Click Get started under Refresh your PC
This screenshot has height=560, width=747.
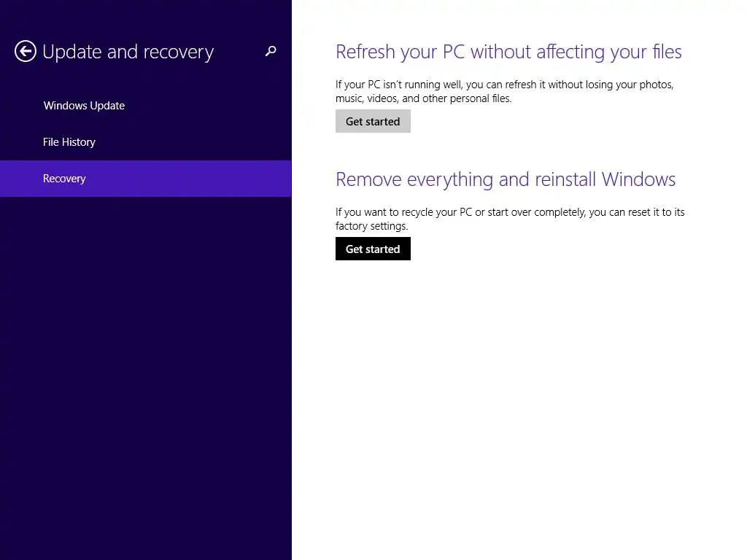tap(373, 122)
